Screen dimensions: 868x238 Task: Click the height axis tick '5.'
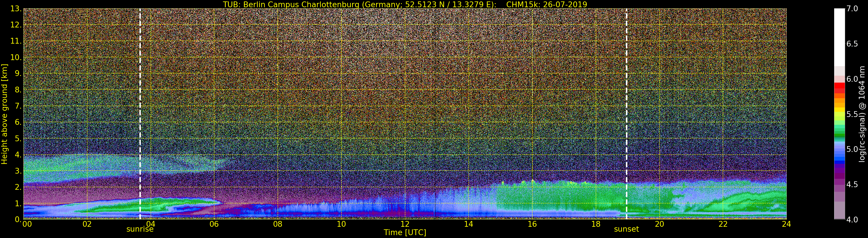[18, 138]
